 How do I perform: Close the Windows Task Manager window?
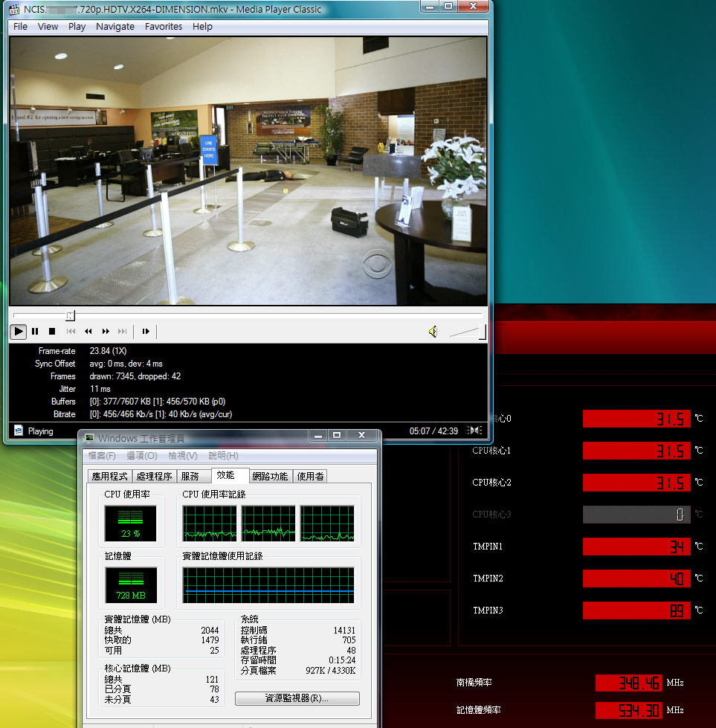(x=362, y=436)
